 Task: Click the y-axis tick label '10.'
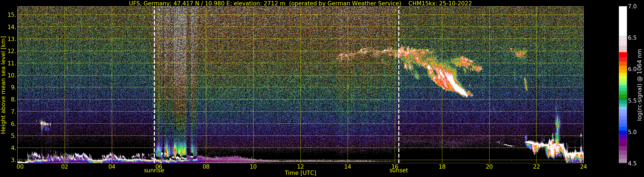tap(12, 76)
